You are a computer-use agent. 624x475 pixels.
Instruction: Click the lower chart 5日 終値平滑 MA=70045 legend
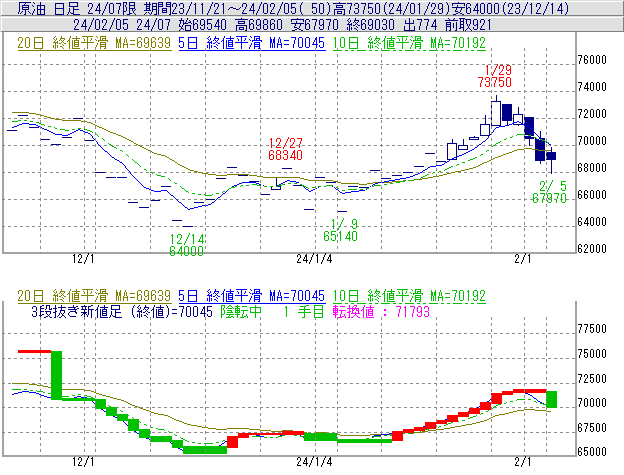252,296
